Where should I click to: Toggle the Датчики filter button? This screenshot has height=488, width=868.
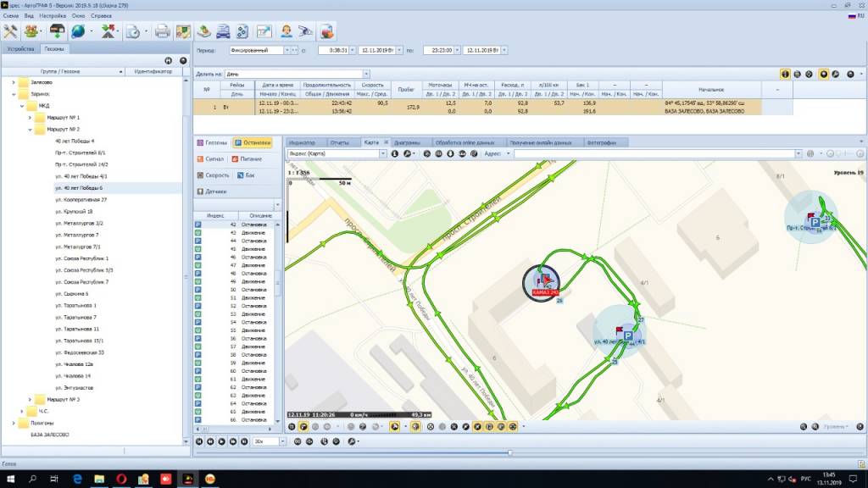pyautogui.click(x=211, y=191)
